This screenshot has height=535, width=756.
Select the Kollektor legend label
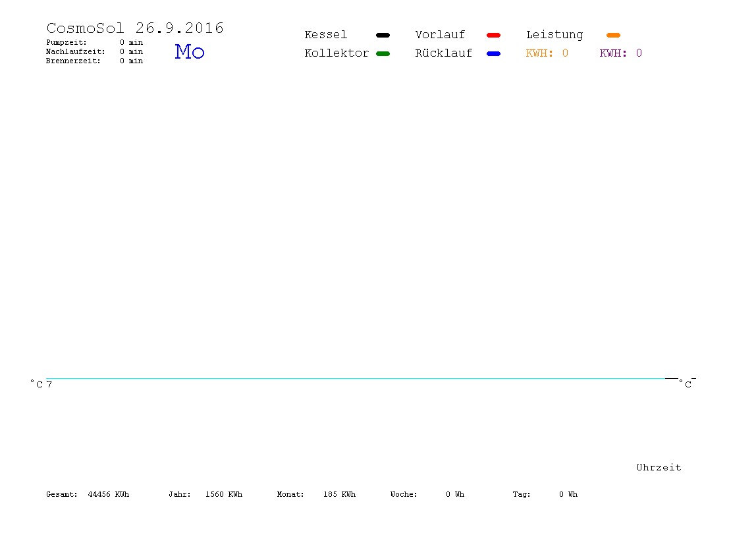[x=337, y=53]
